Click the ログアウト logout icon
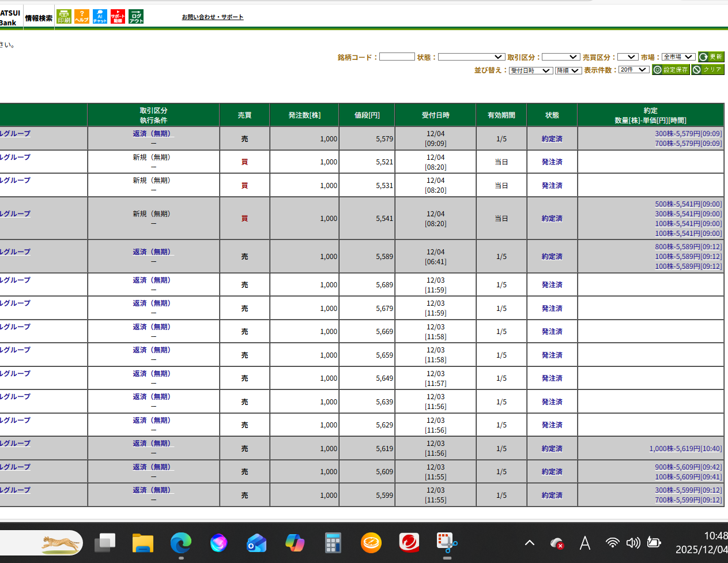This screenshot has height=563, width=728. [135, 16]
